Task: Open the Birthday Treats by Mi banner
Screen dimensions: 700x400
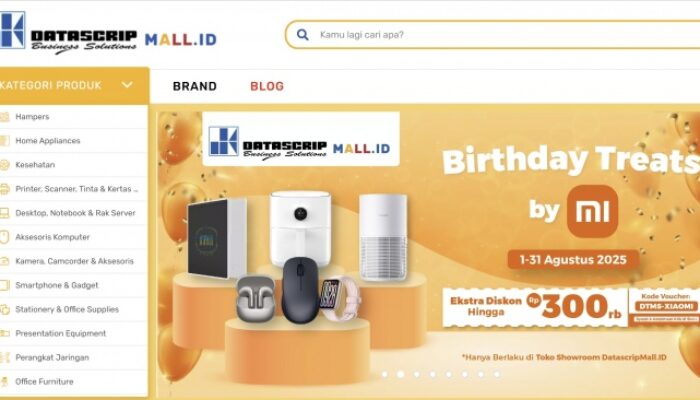Action: 429,253
